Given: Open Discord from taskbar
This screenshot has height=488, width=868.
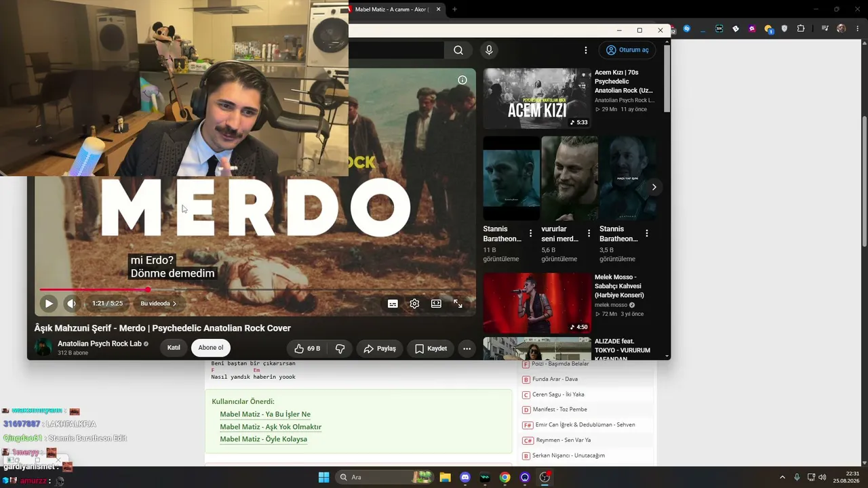Looking at the screenshot, I should (x=465, y=477).
